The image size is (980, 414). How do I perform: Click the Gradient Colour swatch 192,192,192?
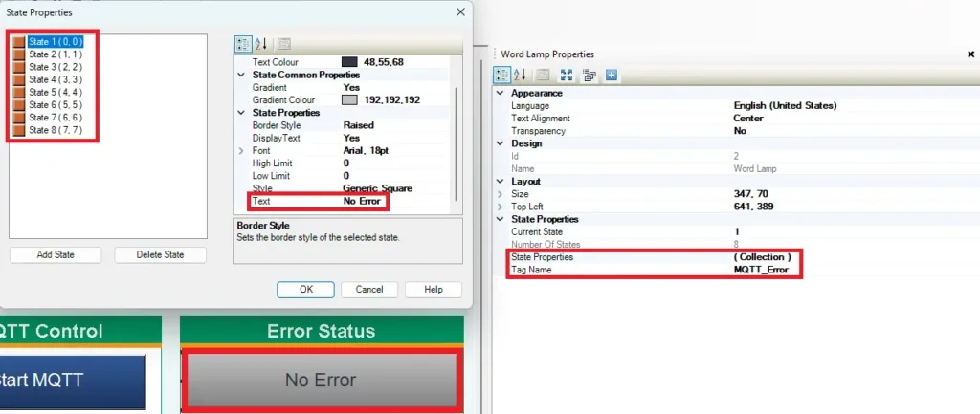tap(349, 99)
